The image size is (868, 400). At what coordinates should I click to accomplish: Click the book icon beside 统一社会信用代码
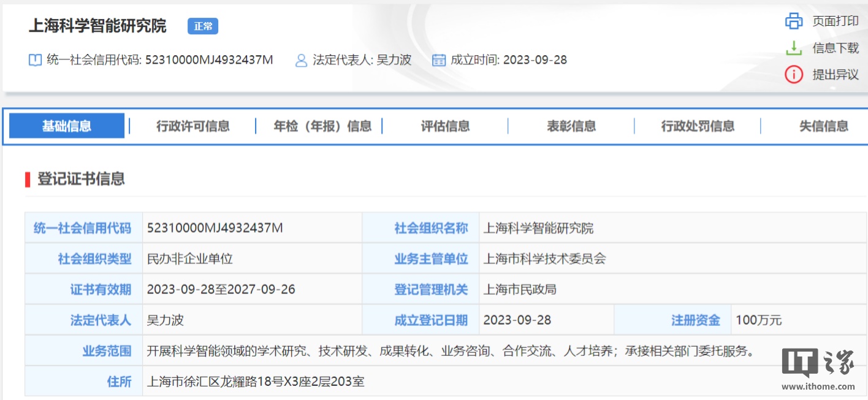(35, 60)
